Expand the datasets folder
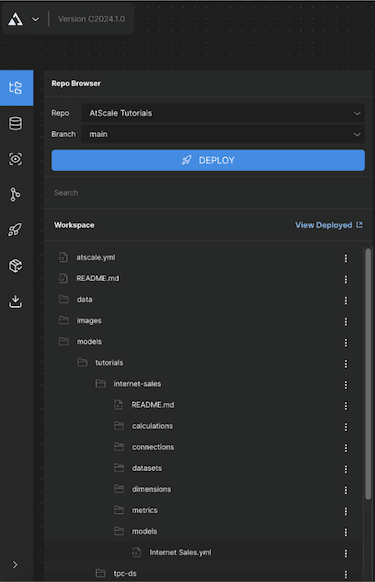Image resolution: width=375 pixels, height=582 pixels. pyautogui.click(x=147, y=468)
